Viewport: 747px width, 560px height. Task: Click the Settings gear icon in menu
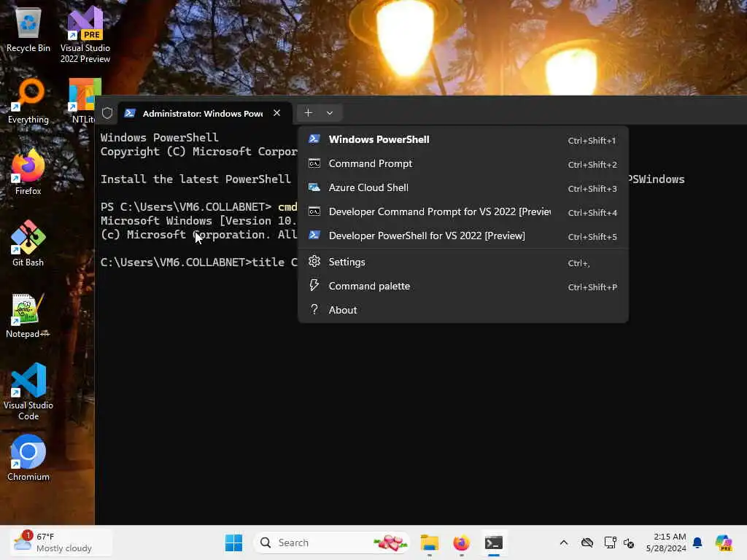point(314,262)
